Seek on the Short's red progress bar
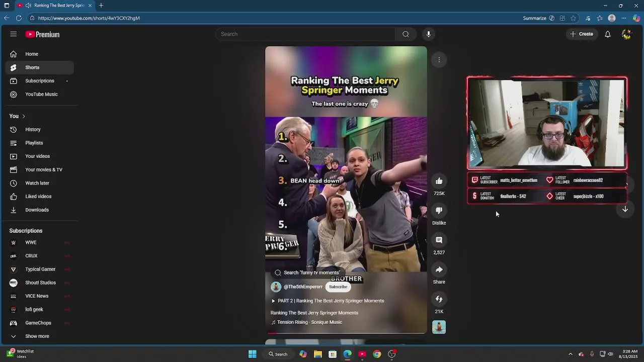The height and width of the screenshot is (362, 644). pyautogui.click(x=346, y=333)
